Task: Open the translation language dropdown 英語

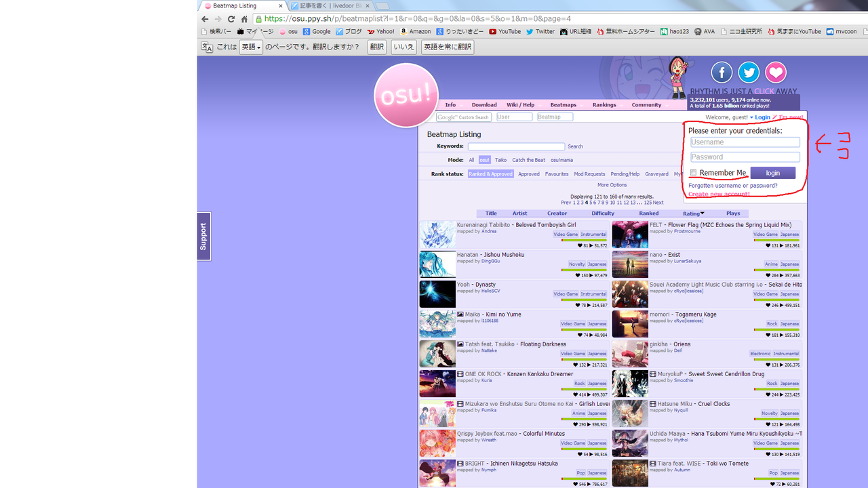Action: pyautogui.click(x=251, y=47)
